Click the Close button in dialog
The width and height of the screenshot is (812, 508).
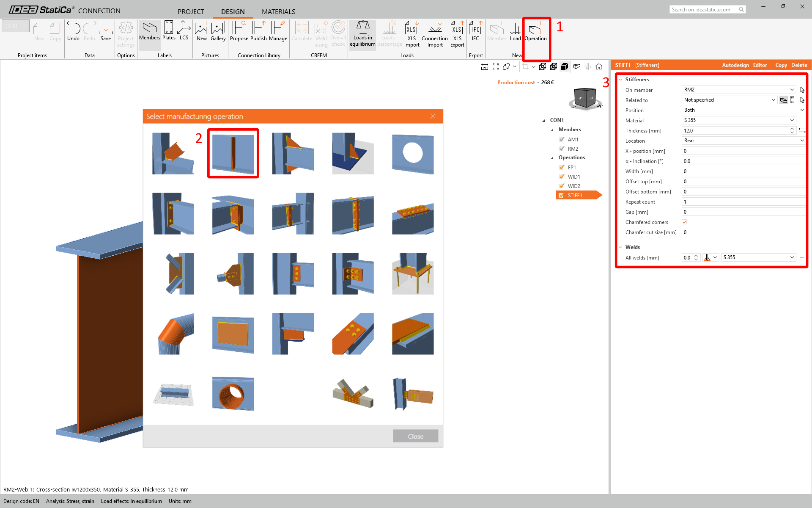coord(415,436)
